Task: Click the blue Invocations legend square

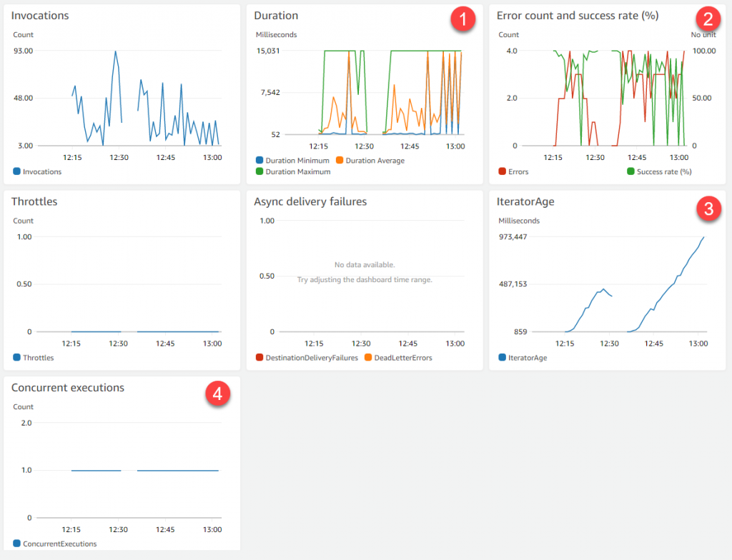Action: (16, 171)
